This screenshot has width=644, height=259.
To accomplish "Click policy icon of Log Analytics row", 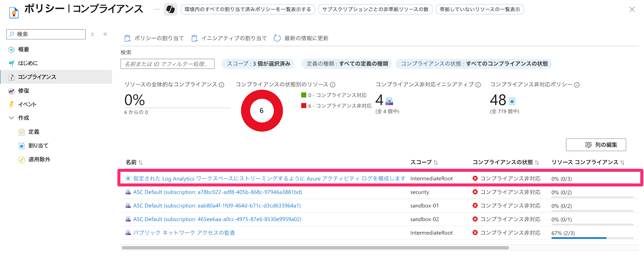I will pos(128,178).
